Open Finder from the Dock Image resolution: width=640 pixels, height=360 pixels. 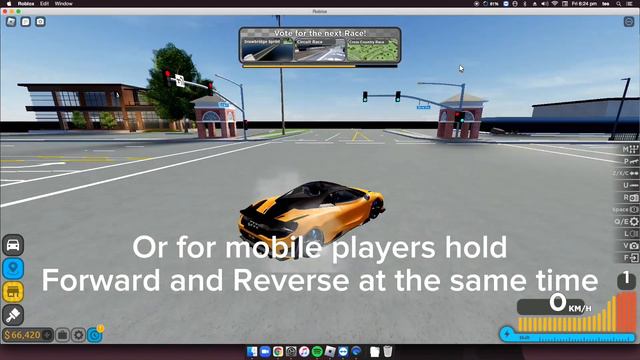tap(252, 351)
